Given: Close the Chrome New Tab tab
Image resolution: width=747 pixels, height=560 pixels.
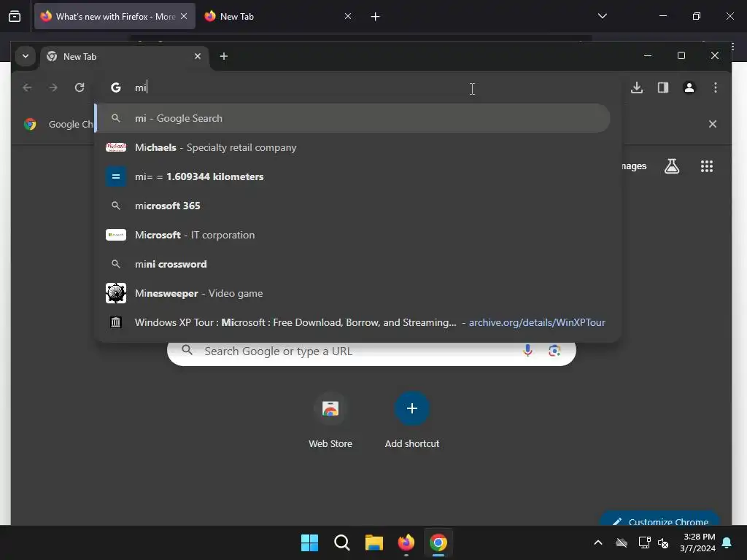Looking at the screenshot, I should [x=198, y=56].
